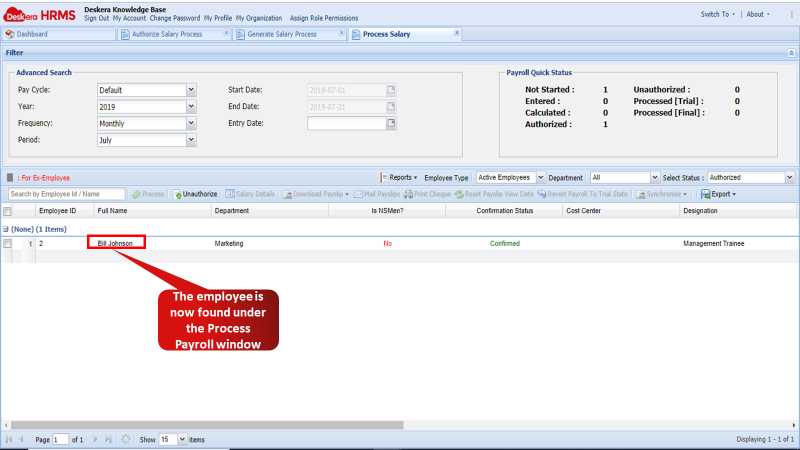Click Assign Role Permissions
Image resolution: width=800 pixels, height=450 pixels.
point(324,18)
